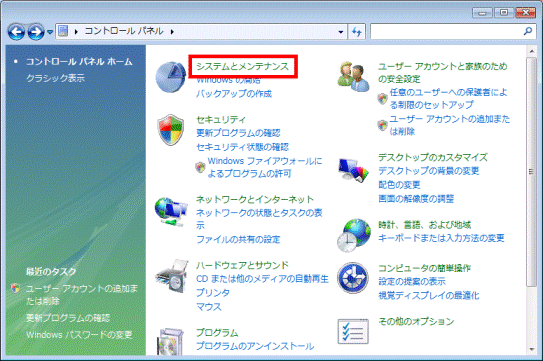Viewport: 543px width, 361px height.
Task: Click shield icon beside Windows ファイアウォール link
Action: tap(200, 167)
